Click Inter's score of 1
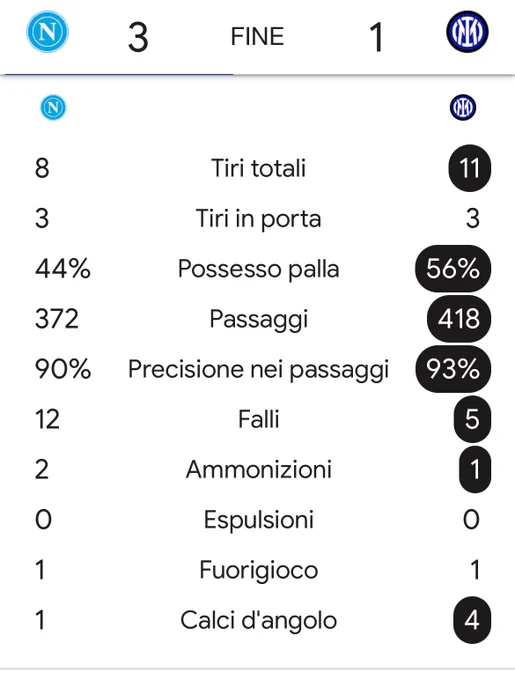Viewport: 515px width, 680px height. click(376, 38)
